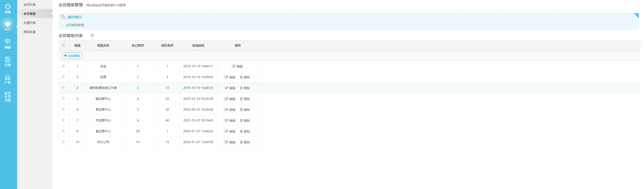Collapse the 操作提示 panel via corner triangle
This screenshot has height=189, width=644.
636,15
